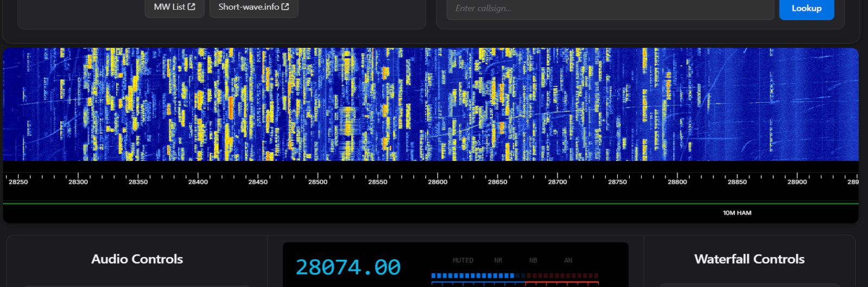The height and width of the screenshot is (287, 868).
Task: Open the Short-wave.info external link
Action: 254,7
